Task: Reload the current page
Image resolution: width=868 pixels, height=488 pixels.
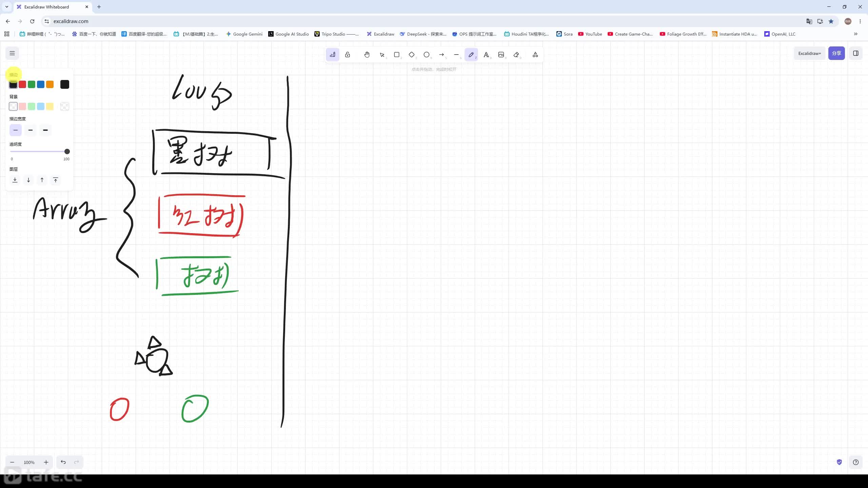Action: 32,21
